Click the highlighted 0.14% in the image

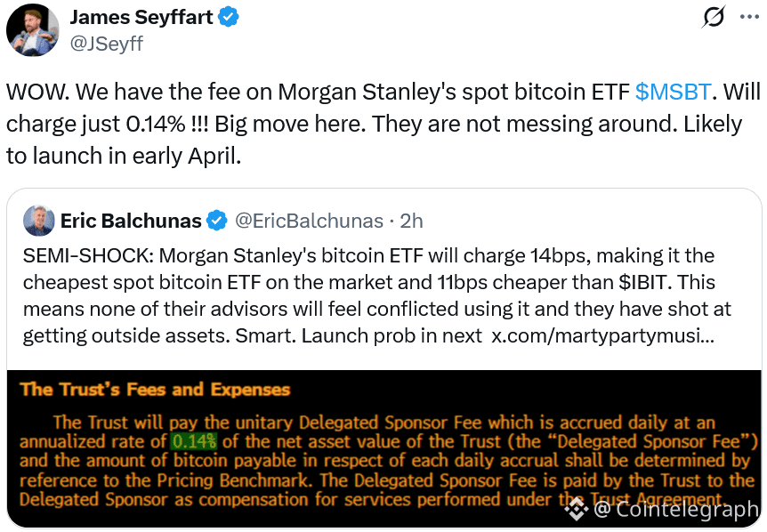pyautogui.click(x=194, y=441)
